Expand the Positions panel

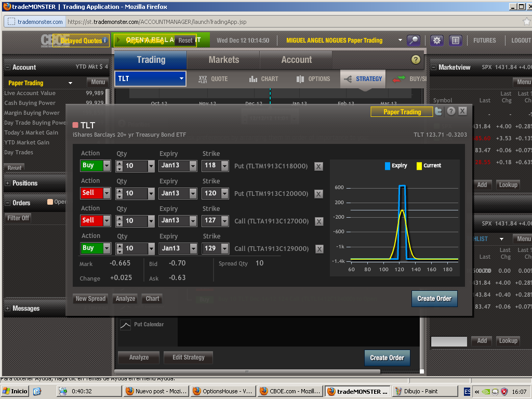click(x=7, y=183)
